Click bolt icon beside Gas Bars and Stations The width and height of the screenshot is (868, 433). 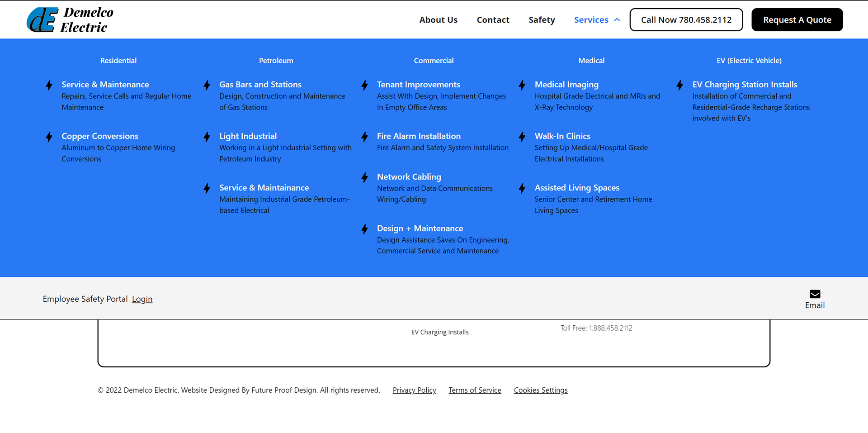(x=207, y=85)
